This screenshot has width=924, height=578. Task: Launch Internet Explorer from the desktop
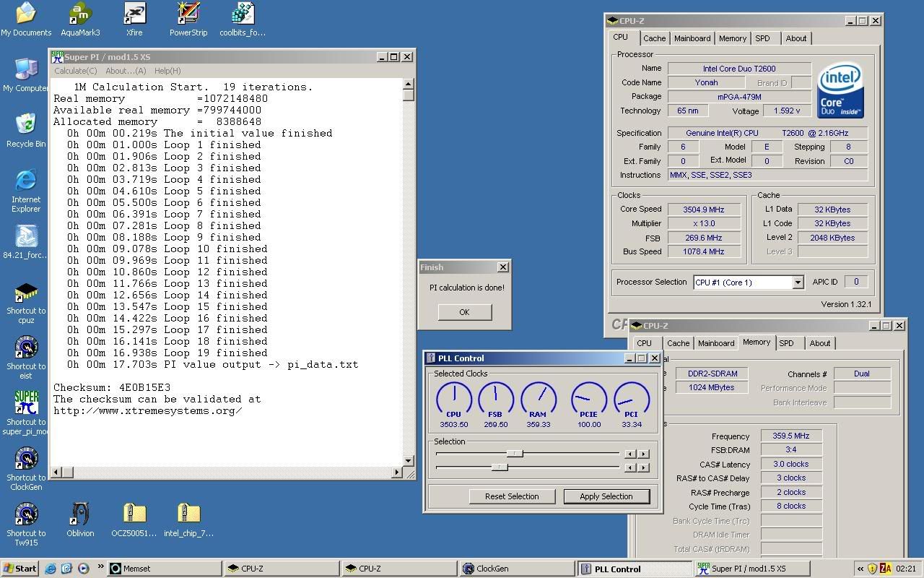tap(26, 191)
